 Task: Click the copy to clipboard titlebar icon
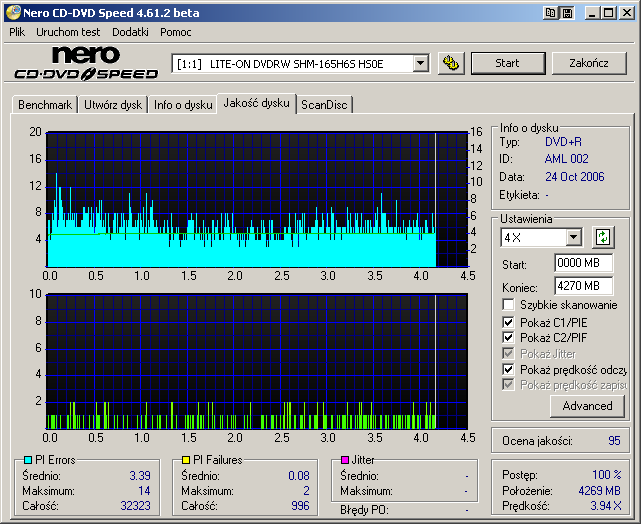point(550,13)
